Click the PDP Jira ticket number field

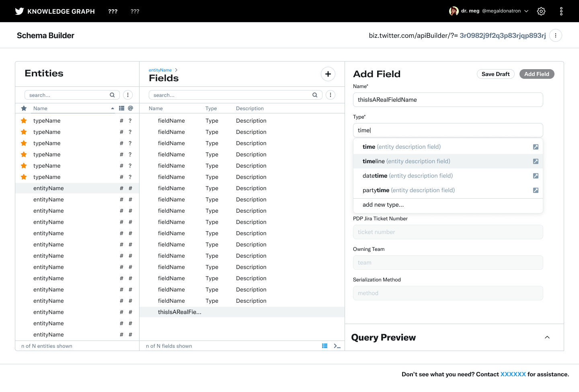coord(448,232)
